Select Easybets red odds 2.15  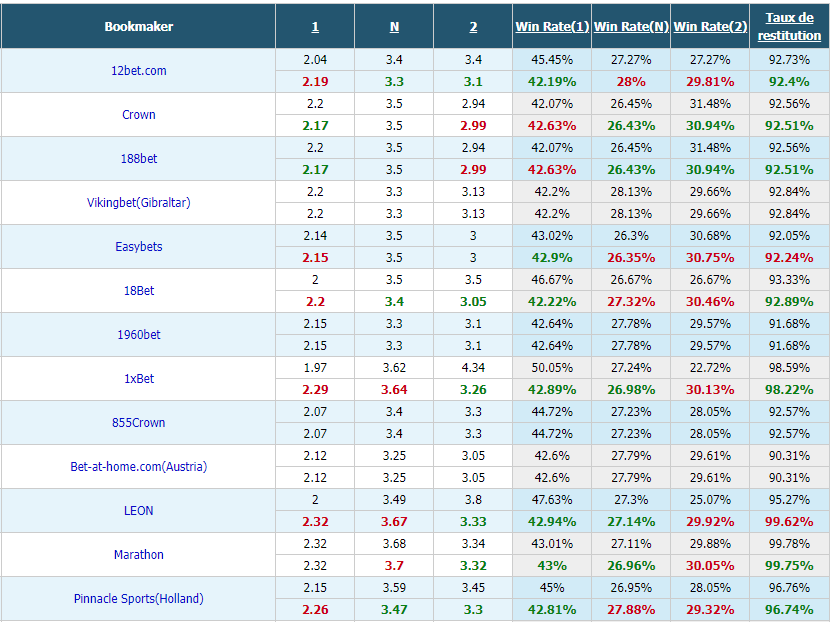click(x=315, y=257)
